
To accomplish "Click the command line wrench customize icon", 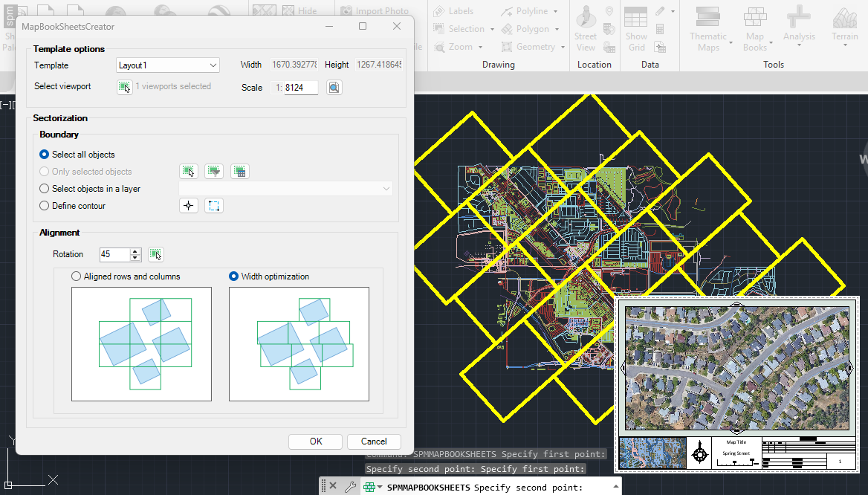I will pos(350,487).
